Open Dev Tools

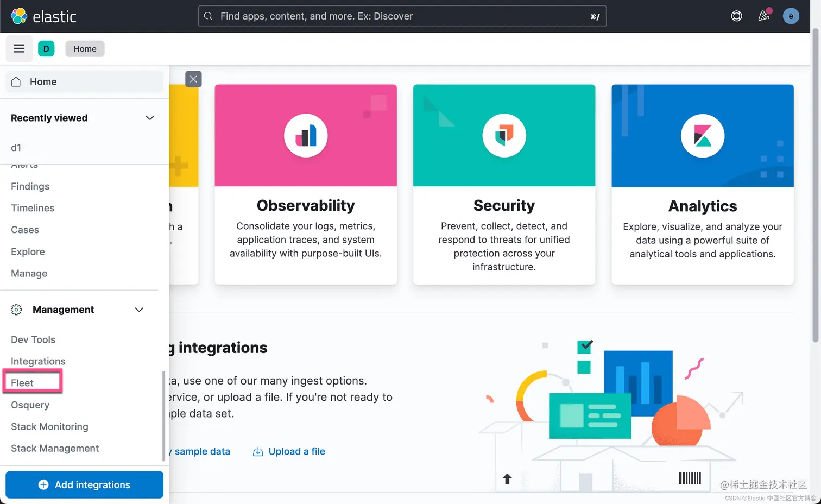33,339
